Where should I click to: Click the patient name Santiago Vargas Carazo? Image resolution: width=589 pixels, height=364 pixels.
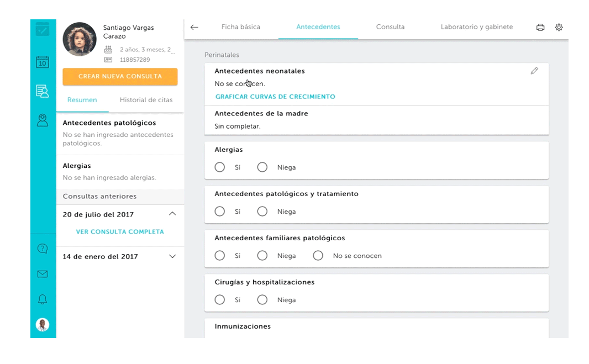click(129, 32)
